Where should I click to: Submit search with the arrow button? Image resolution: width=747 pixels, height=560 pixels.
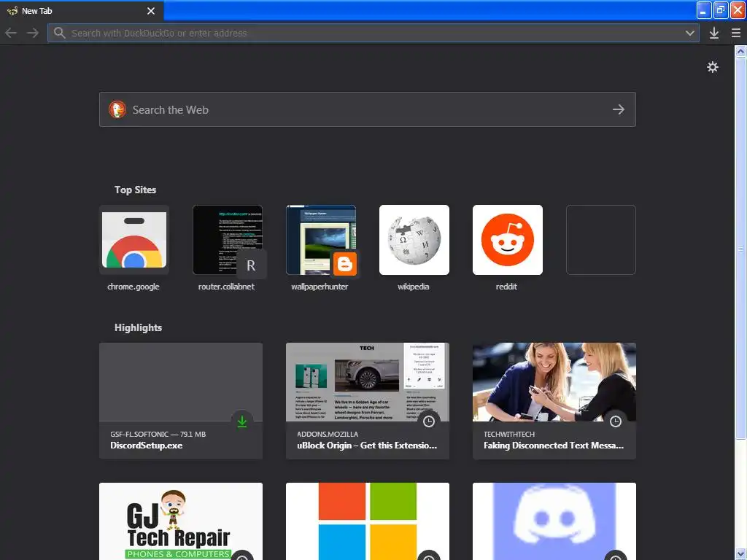tap(619, 109)
